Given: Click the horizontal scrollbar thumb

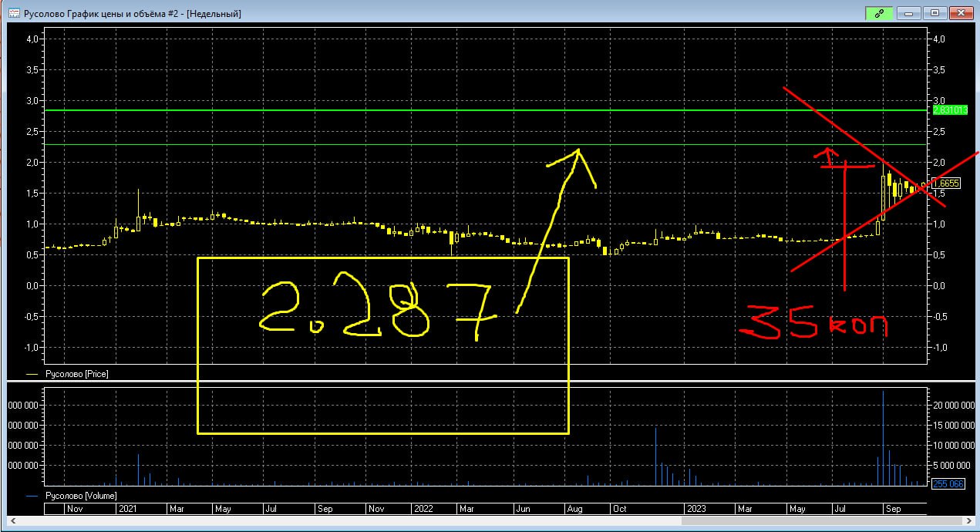Looking at the screenshot, I should tap(817, 520).
